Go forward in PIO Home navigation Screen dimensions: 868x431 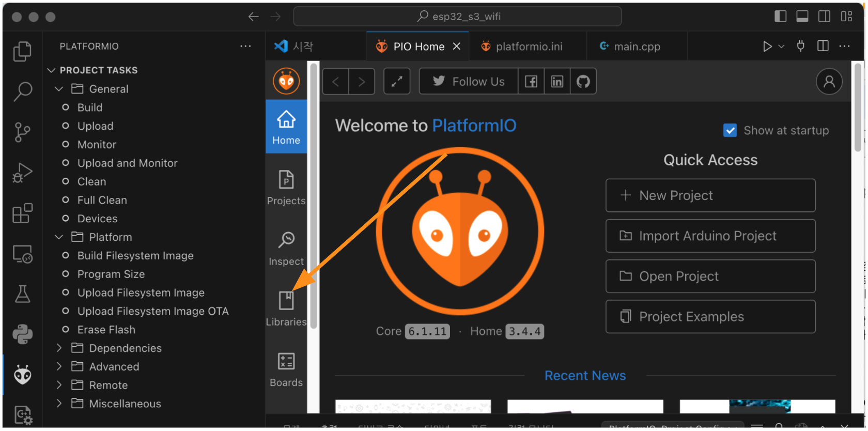pyautogui.click(x=362, y=82)
